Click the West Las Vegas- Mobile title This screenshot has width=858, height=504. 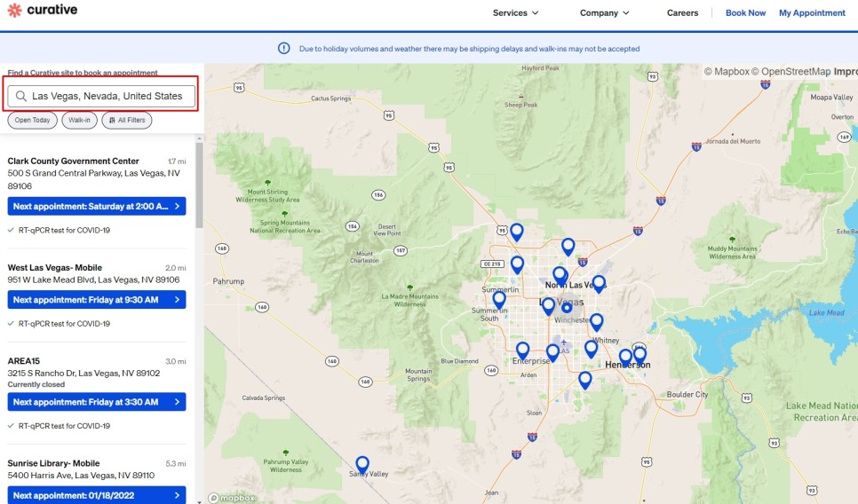(x=55, y=267)
